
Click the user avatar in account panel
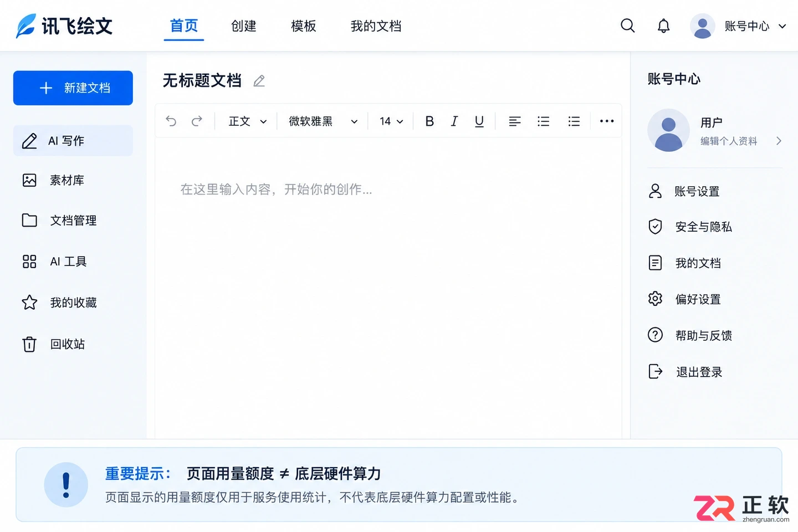(x=668, y=130)
